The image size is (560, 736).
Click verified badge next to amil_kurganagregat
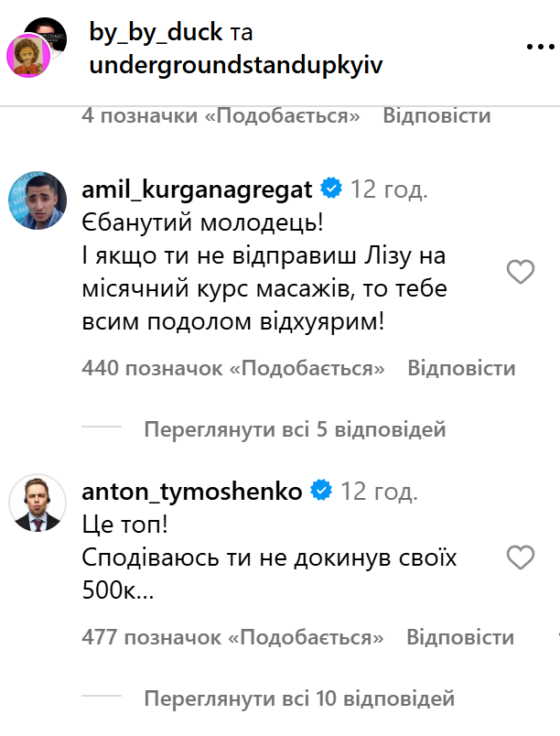pyautogui.click(x=330, y=189)
